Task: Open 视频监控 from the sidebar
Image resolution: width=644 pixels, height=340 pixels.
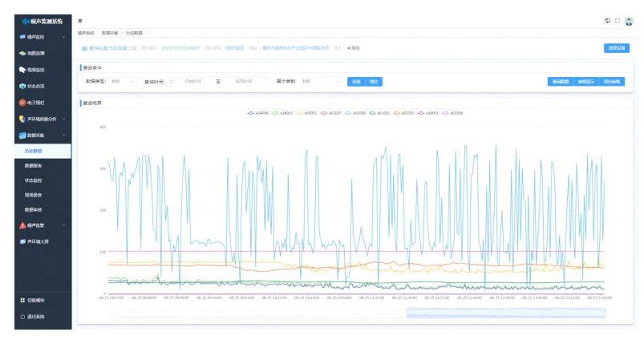Action: (x=35, y=70)
